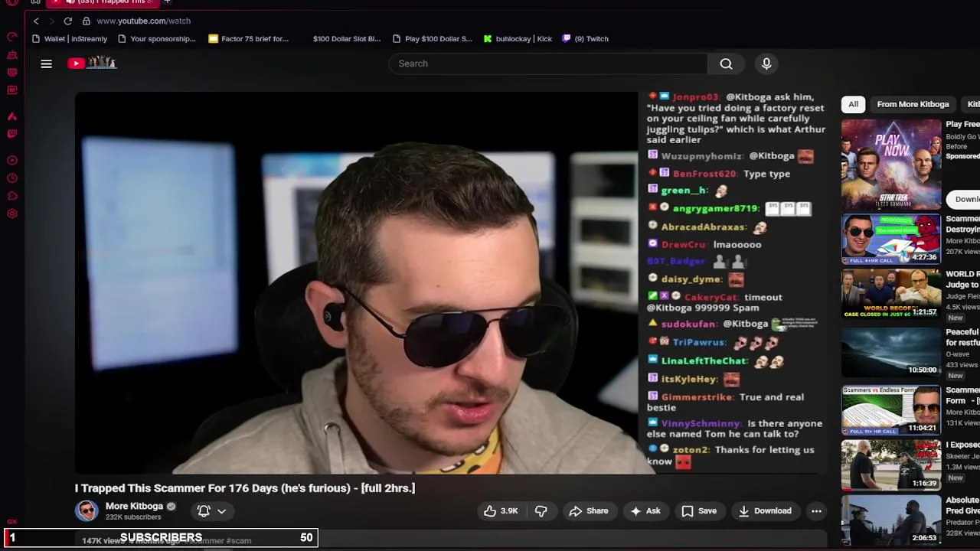Go to YouTube home via the logo
This screenshot has width=980, height=551.
pos(92,64)
